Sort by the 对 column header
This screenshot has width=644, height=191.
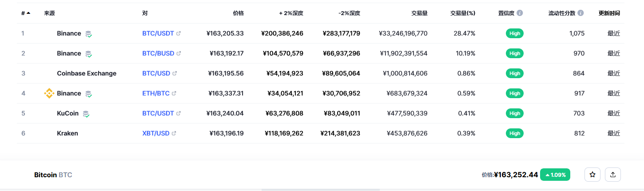click(145, 13)
